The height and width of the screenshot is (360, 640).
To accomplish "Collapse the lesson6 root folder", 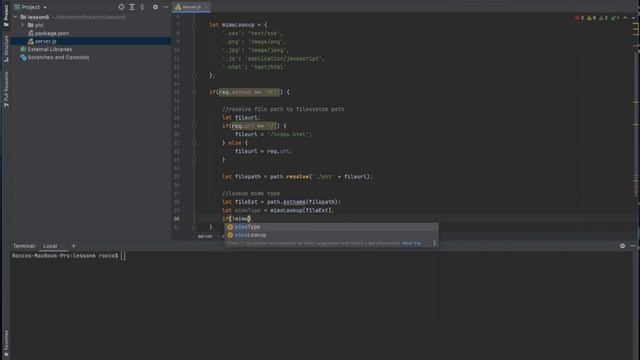I will 16,17.
